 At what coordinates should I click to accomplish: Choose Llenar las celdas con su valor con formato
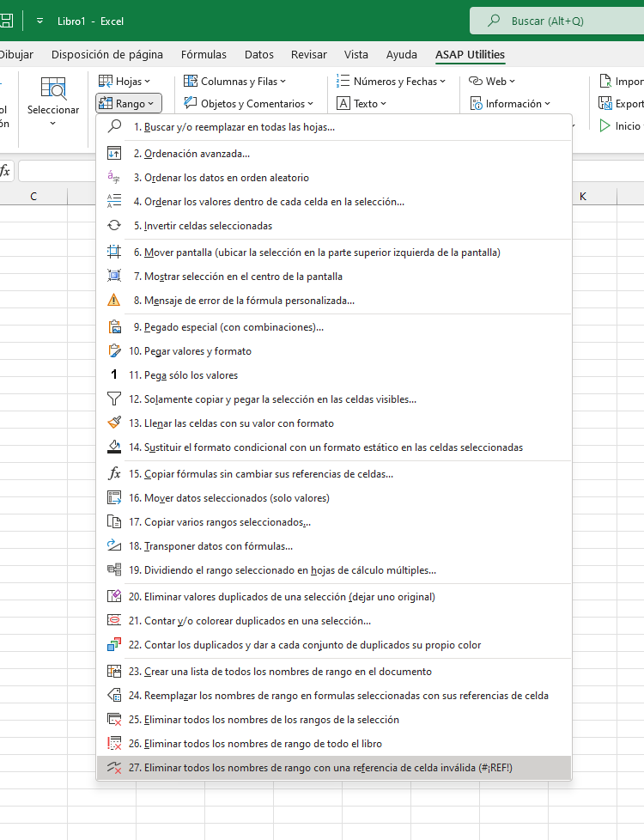click(x=334, y=423)
